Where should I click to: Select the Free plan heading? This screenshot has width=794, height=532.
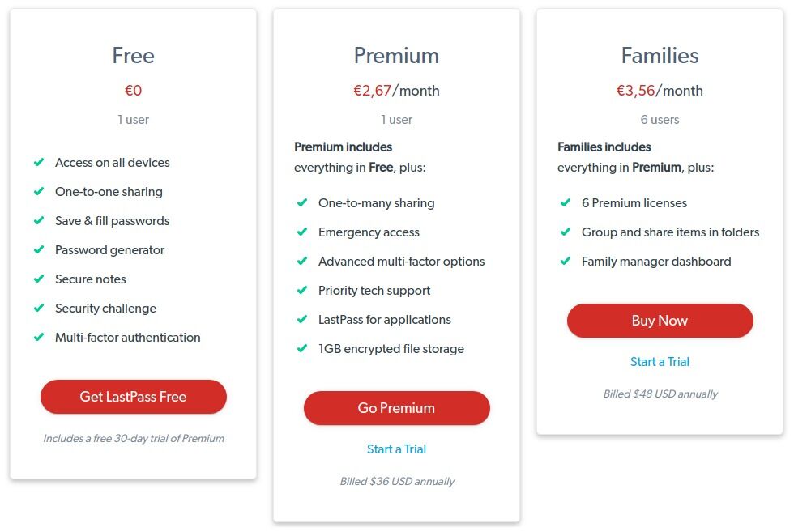(x=133, y=56)
